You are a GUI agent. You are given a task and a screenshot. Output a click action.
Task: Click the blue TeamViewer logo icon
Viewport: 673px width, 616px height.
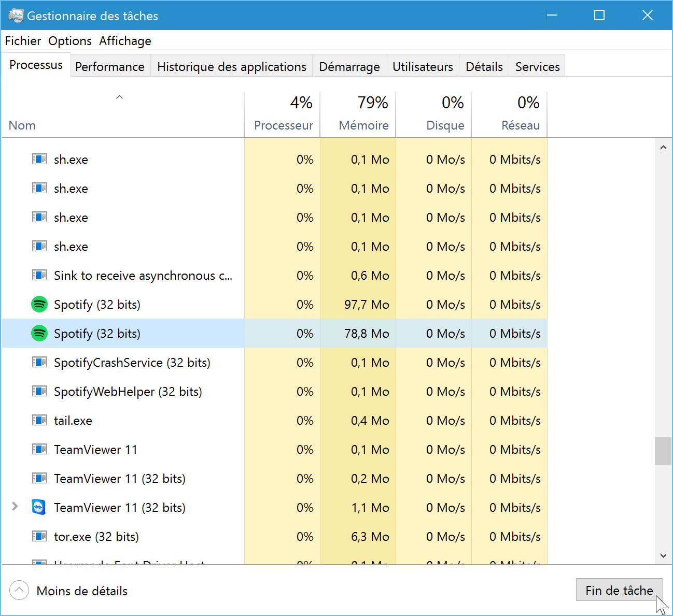(x=39, y=507)
